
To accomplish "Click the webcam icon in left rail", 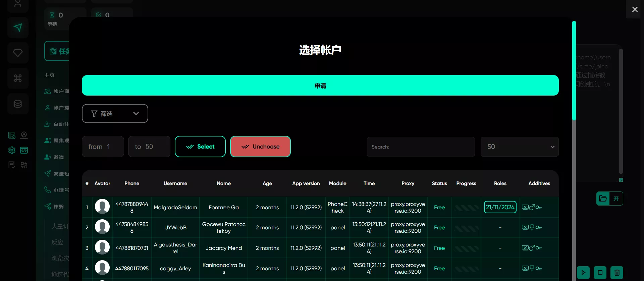I will [24, 135].
